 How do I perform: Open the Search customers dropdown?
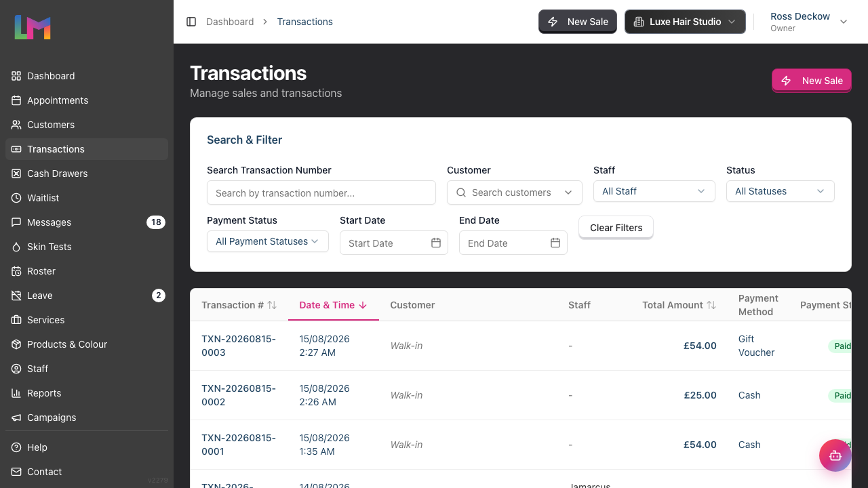(x=515, y=192)
